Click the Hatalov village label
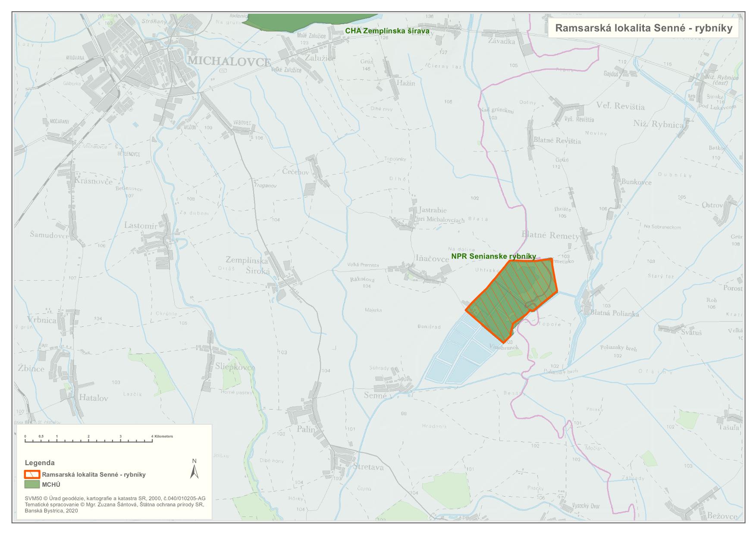 [93, 397]
